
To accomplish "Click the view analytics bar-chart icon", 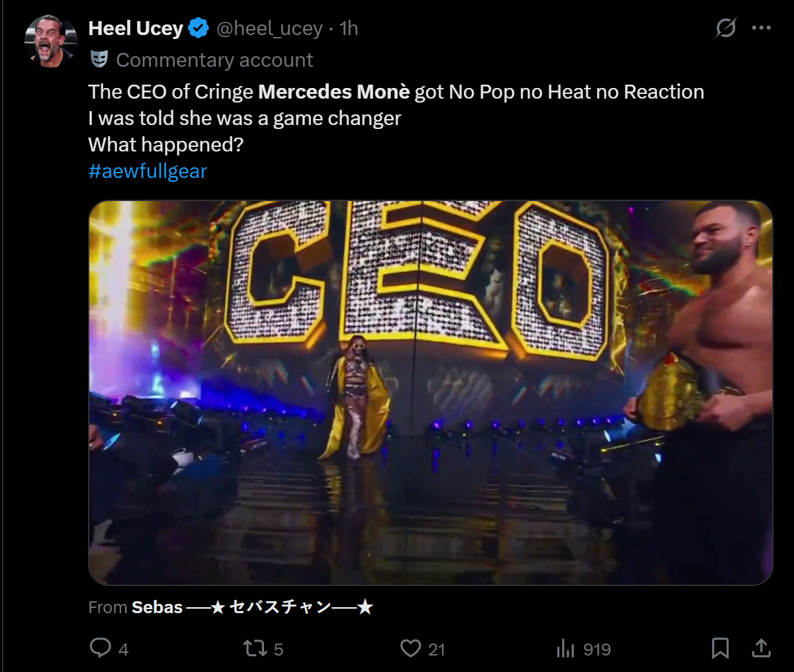I will pyautogui.click(x=566, y=649).
